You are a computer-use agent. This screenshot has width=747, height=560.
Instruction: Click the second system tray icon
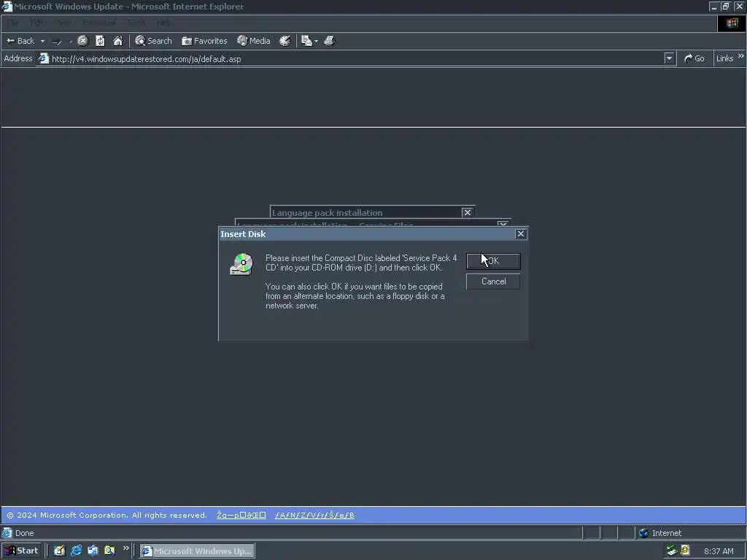tap(685, 551)
